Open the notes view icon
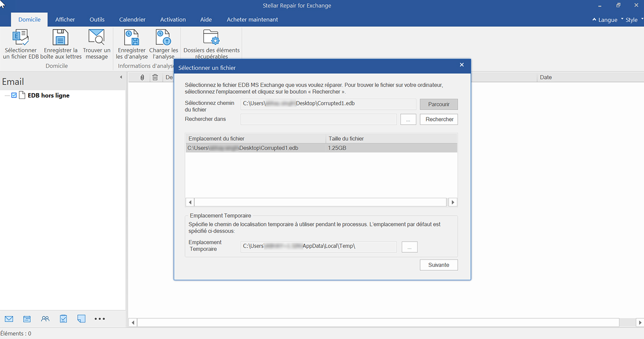Image resolution: width=644 pixels, height=339 pixels. tap(82, 319)
